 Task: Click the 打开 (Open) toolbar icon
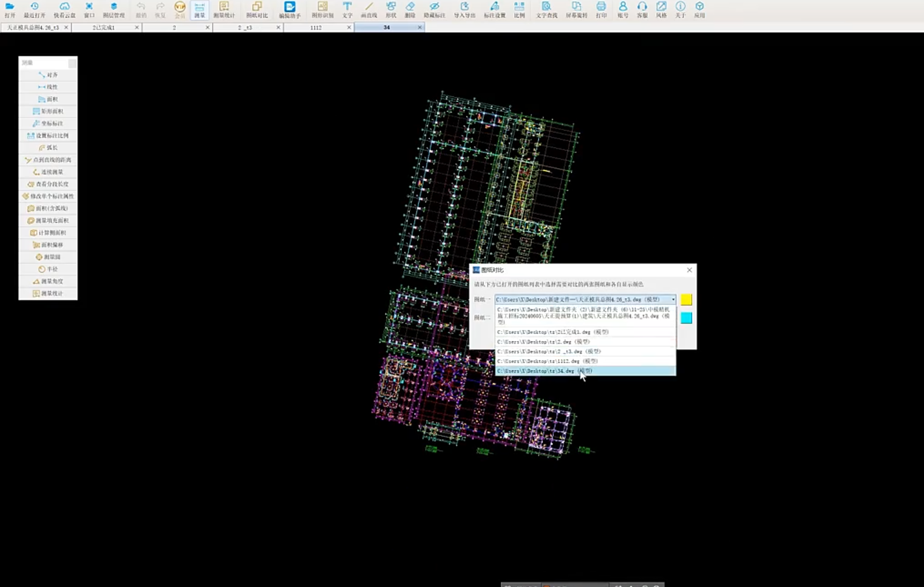click(x=10, y=10)
